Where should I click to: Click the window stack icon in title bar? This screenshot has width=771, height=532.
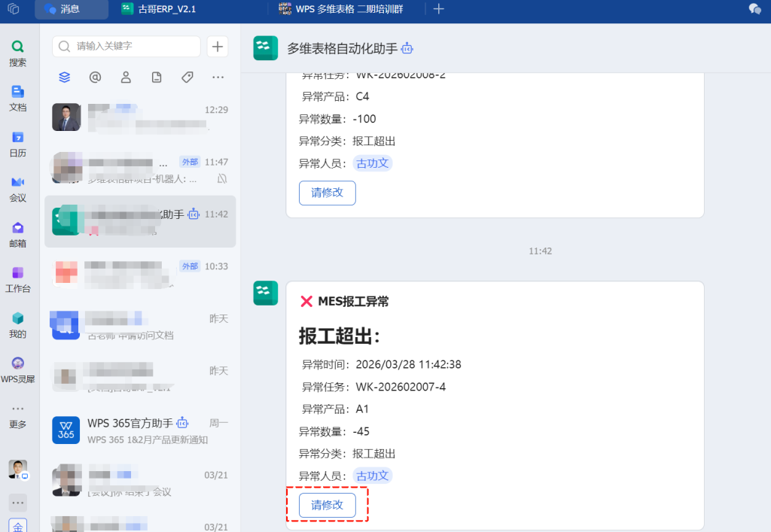point(14,8)
